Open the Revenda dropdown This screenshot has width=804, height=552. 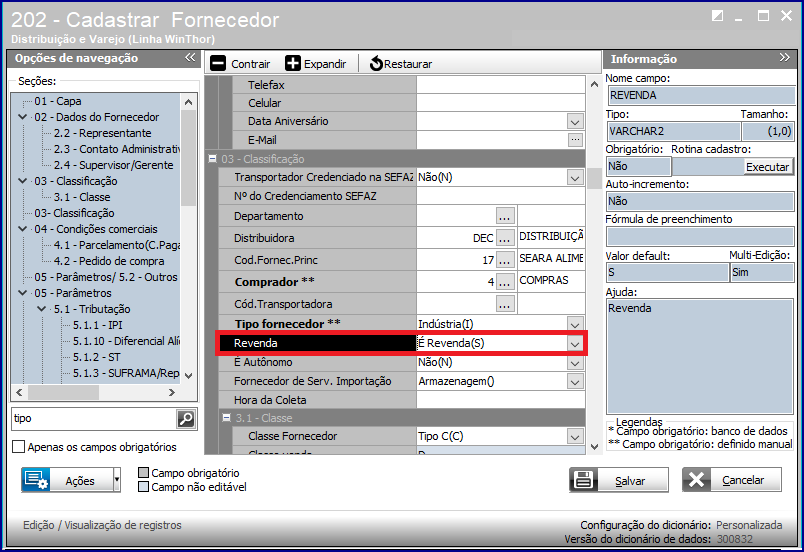575,343
